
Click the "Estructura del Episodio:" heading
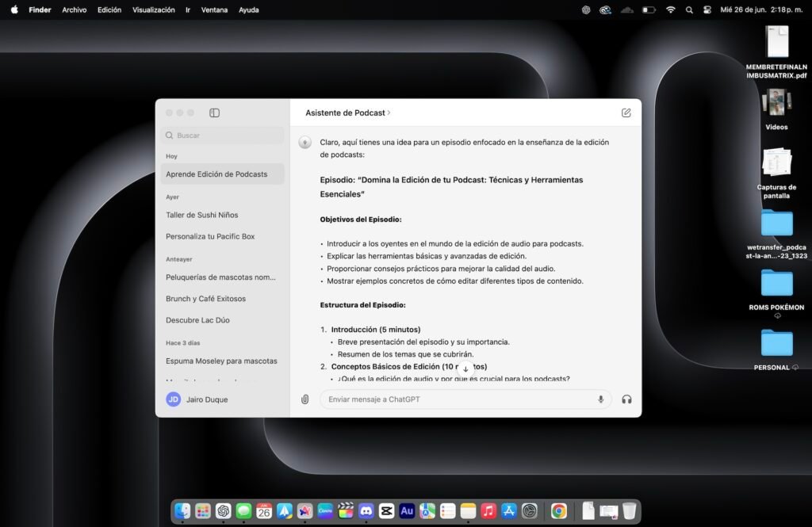362,305
